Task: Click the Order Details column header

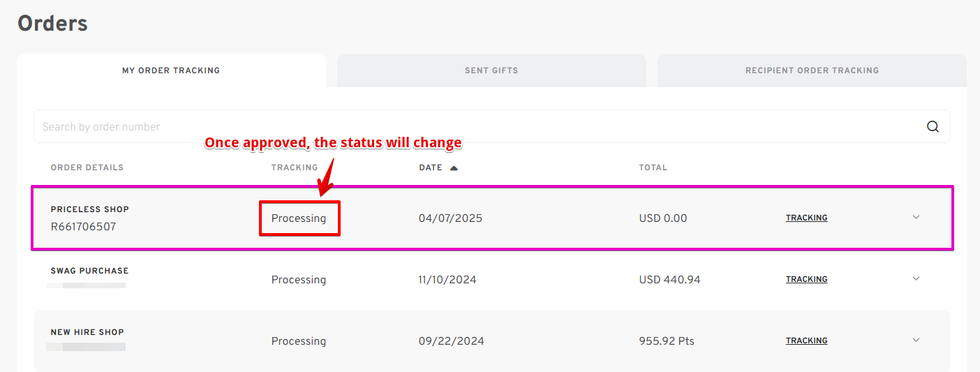Action: pyautogui.click(x=87, y=168)
